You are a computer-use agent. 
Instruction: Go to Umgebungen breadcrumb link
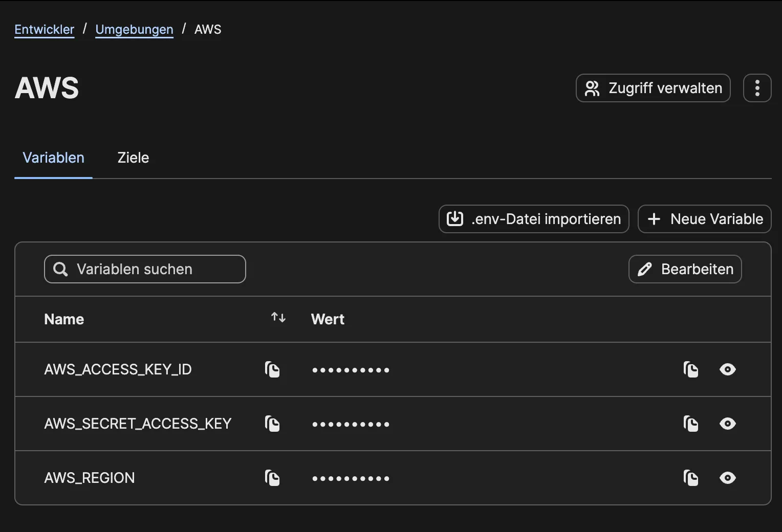(134, 30)
